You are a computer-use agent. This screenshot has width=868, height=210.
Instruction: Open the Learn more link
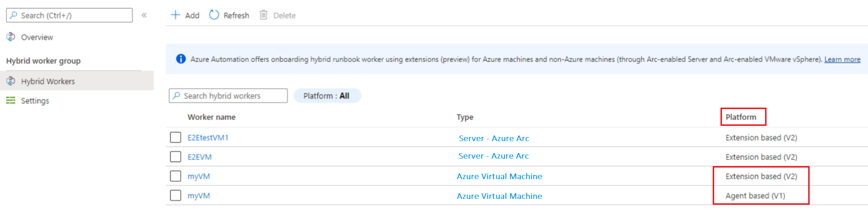(842, 59)
